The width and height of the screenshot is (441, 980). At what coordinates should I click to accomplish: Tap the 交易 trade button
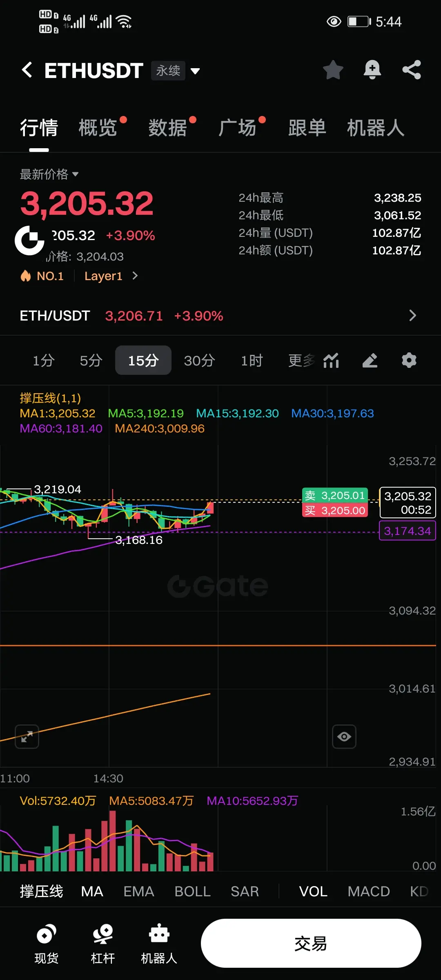(311, 943)
